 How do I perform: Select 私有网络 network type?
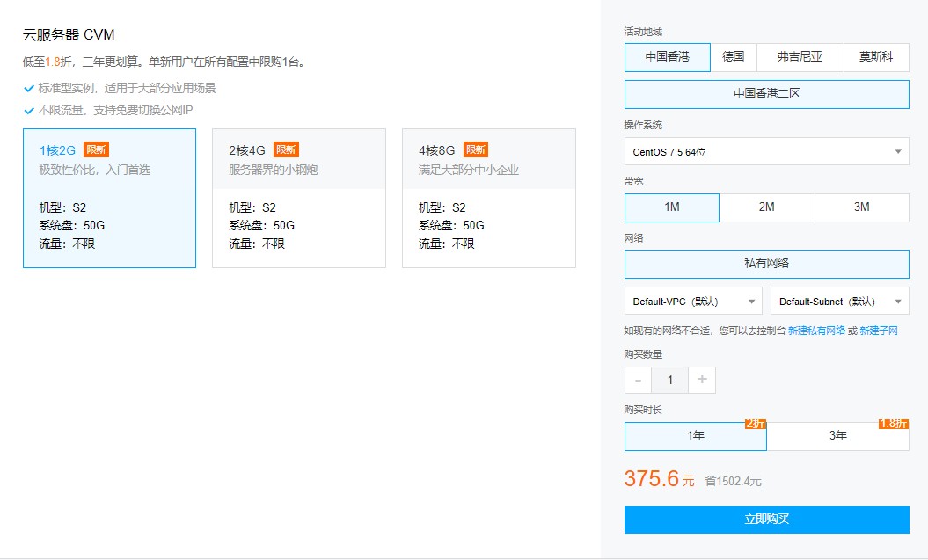pos(767,264)
